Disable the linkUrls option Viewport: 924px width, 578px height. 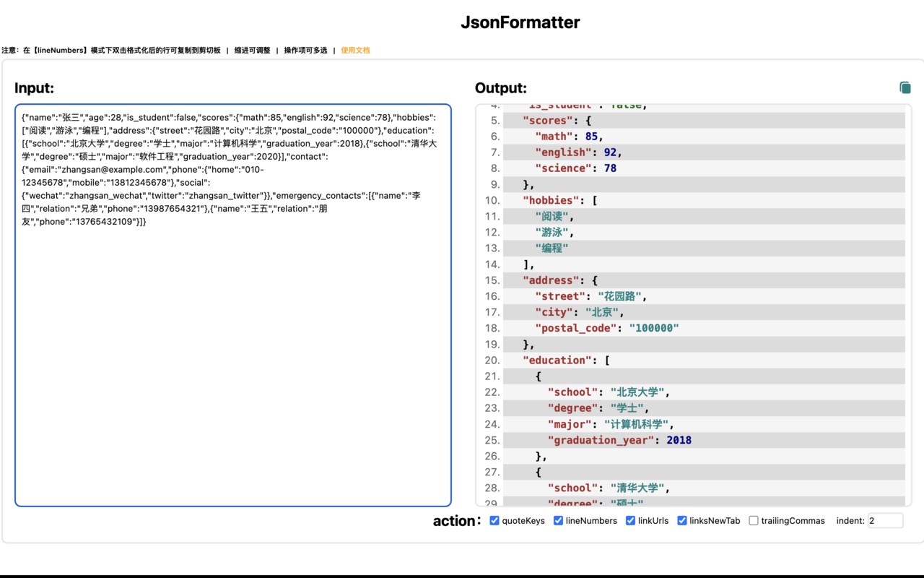[631, 520]
